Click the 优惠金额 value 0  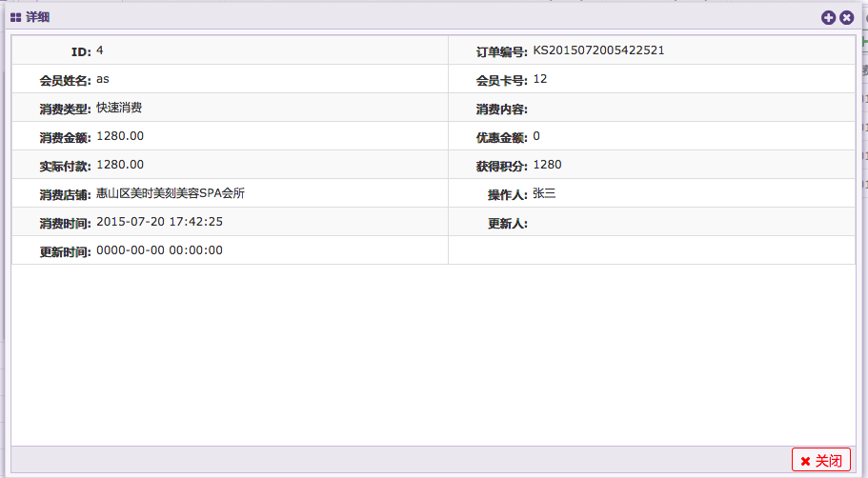[536, 136]
